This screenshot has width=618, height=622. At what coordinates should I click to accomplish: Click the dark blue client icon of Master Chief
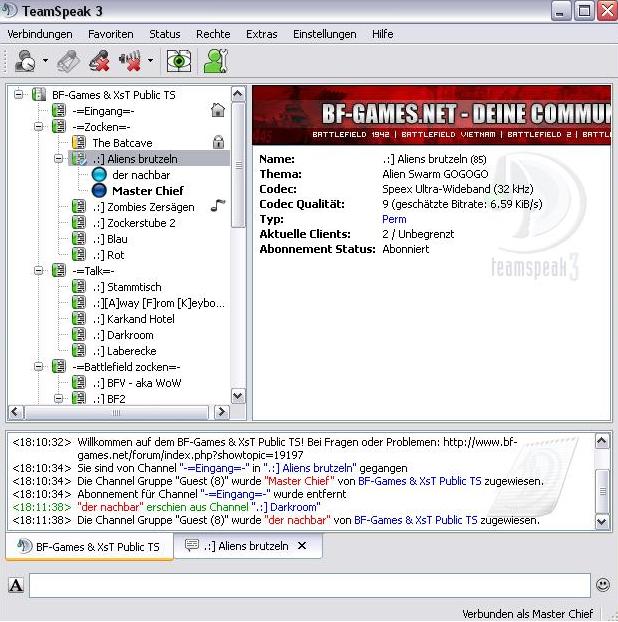99,190
